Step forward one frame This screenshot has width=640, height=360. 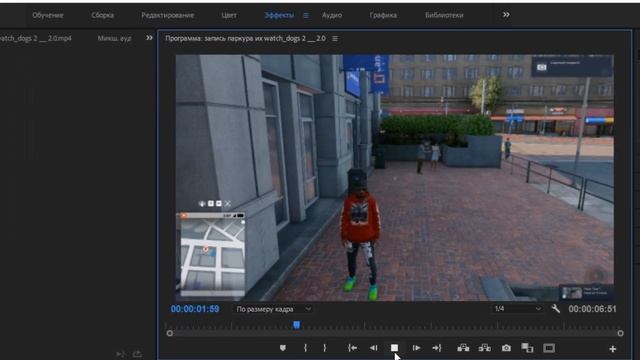pos(416,348)
